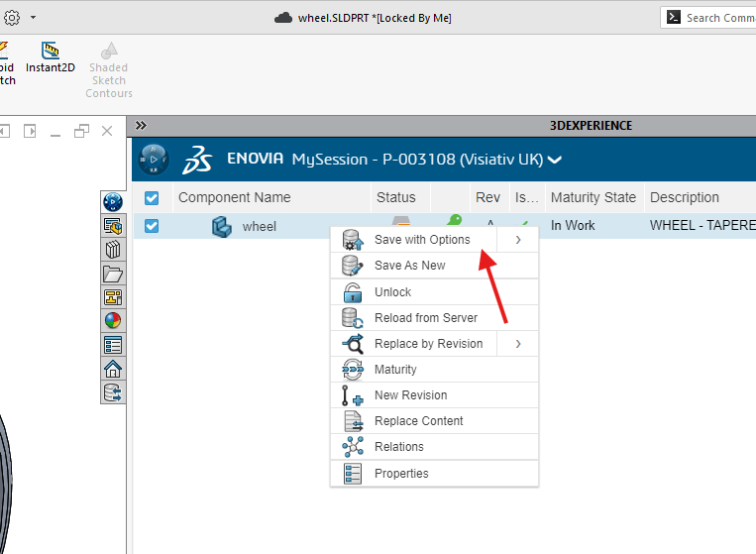Choose Save As New from context menu
This screenshot has height=554, width=756.
tap(409, 266)
